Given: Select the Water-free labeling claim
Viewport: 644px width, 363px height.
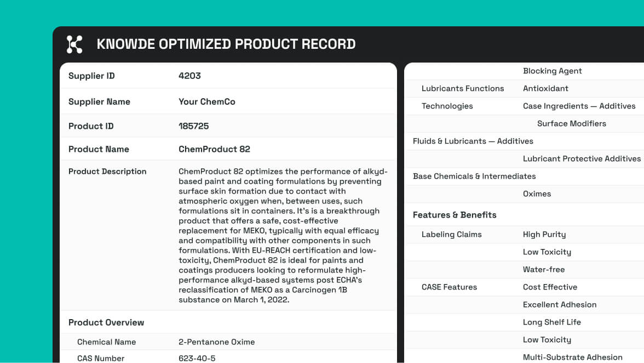Looking at the screenshot, I should [x=543, y=269].
